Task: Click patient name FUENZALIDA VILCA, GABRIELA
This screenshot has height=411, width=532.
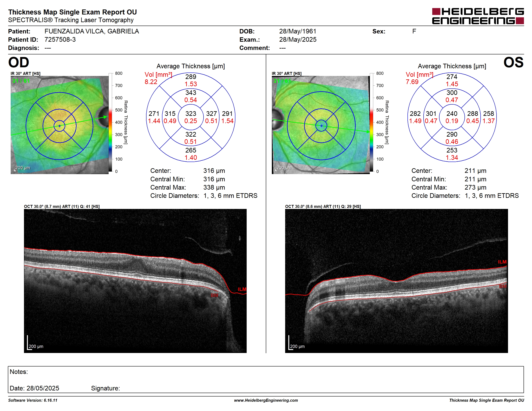Action: (92, 31)
